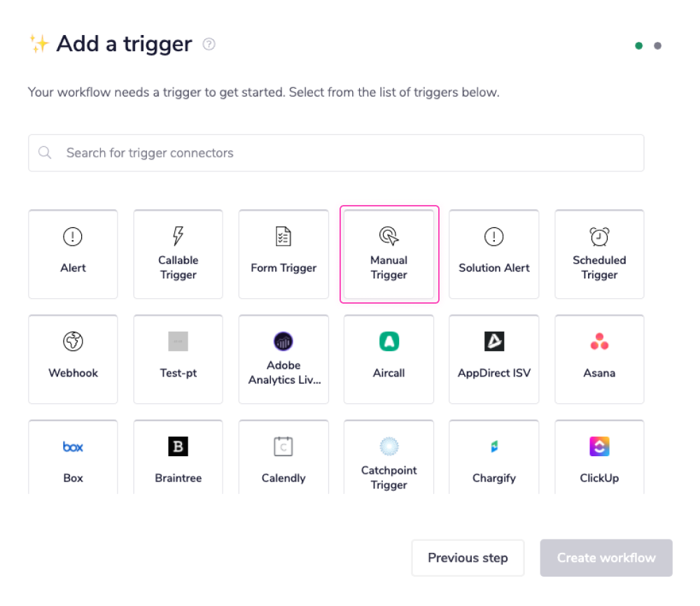Select the Chargify connector icon

tap(493, 446)
